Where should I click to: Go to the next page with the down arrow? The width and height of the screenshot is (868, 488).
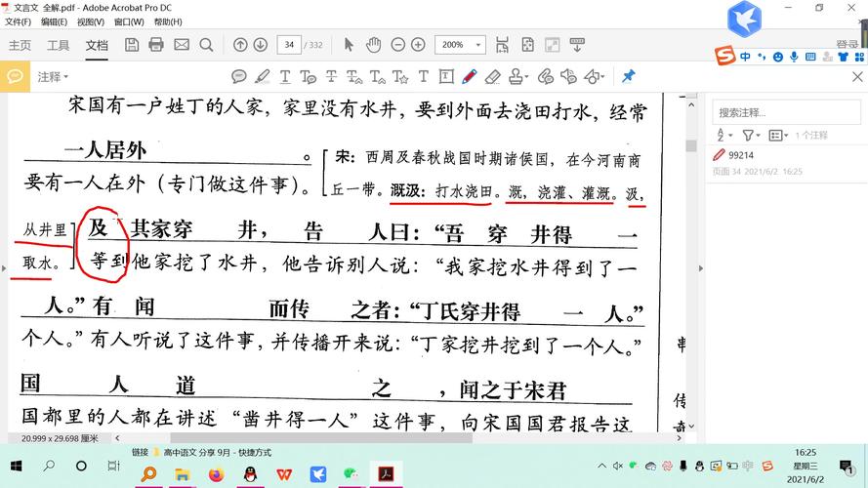point(260,45)
